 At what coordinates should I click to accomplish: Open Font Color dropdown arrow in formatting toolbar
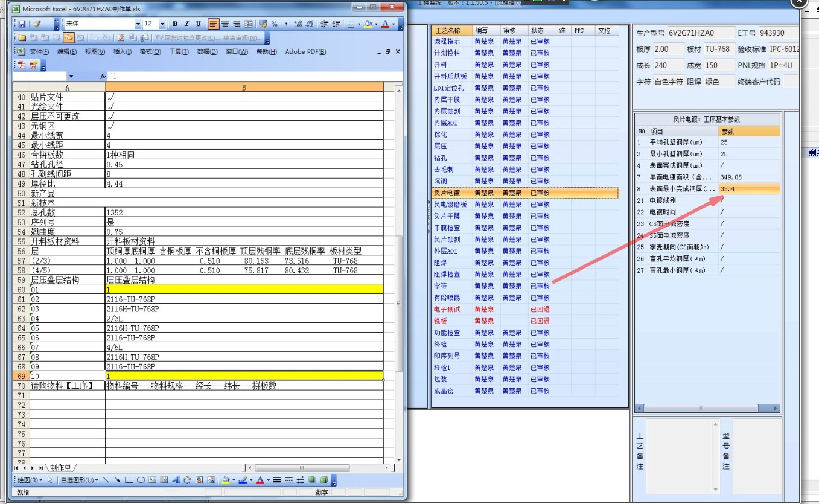[393, 24]
